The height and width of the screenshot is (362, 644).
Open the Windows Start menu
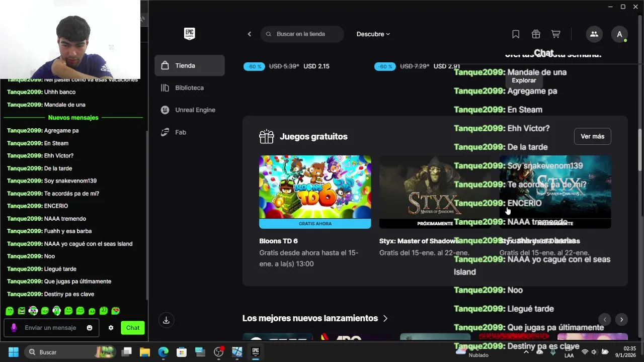(14, 352)
